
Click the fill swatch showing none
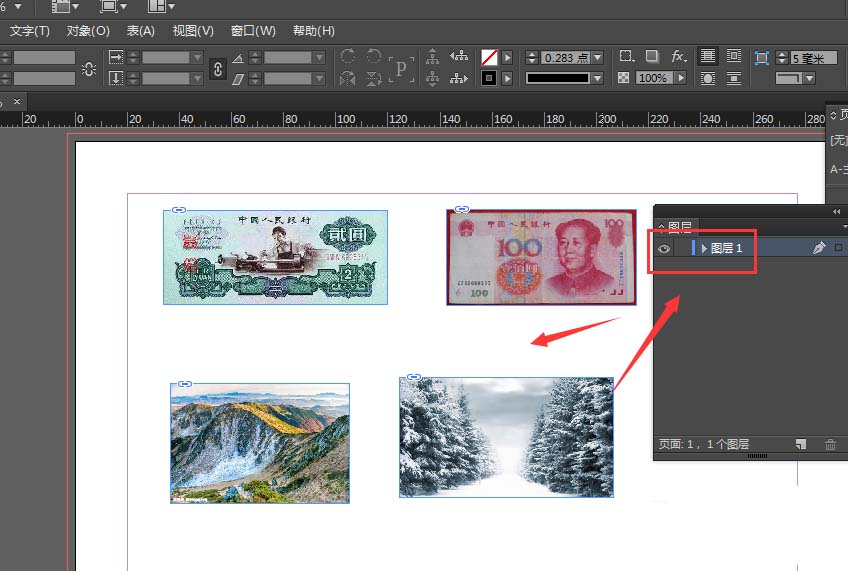click(489, 57)
